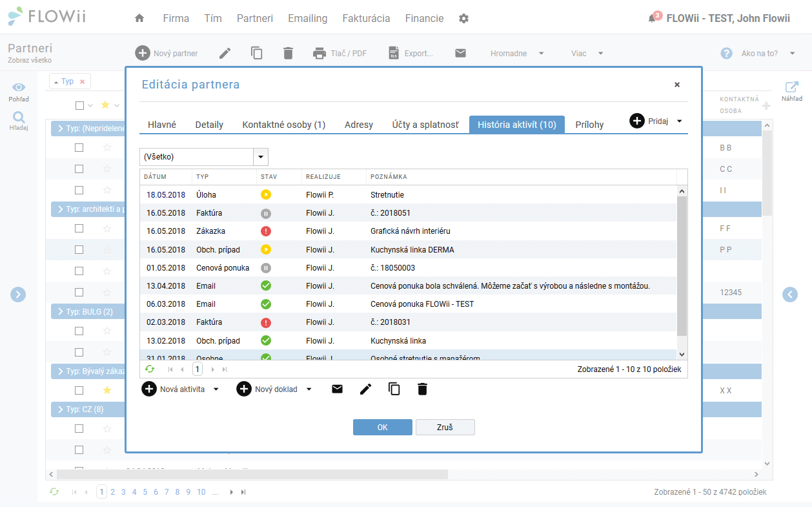This screenshot has width=812, height=507.
Task: Refresh the activity history list
Action: click(x=150, y=369)
